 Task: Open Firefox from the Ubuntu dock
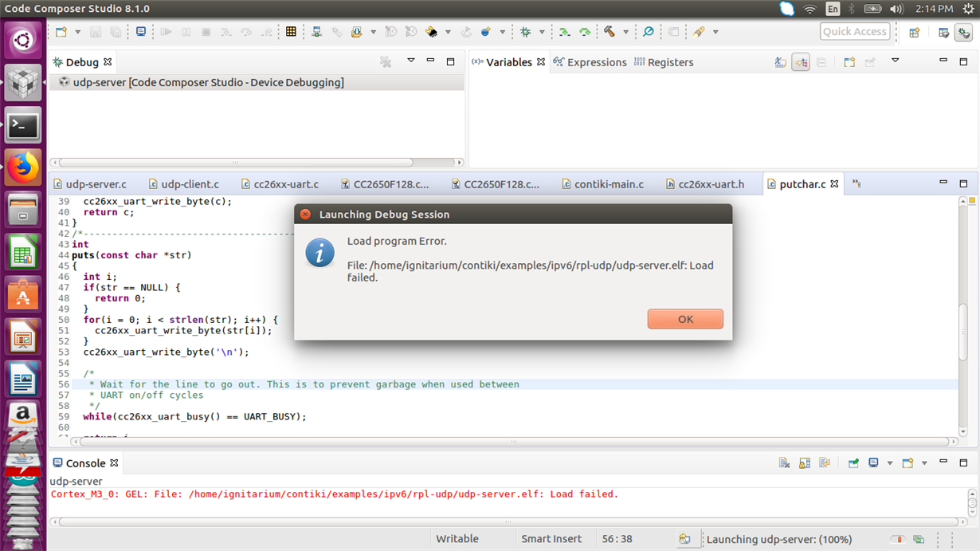pyautogui.click(x=23, y=167)
